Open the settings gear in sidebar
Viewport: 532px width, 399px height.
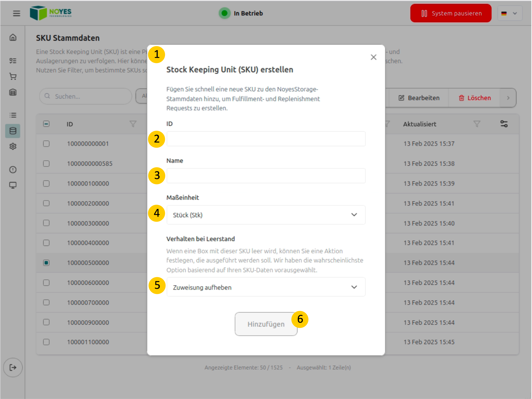coord(13,146)
